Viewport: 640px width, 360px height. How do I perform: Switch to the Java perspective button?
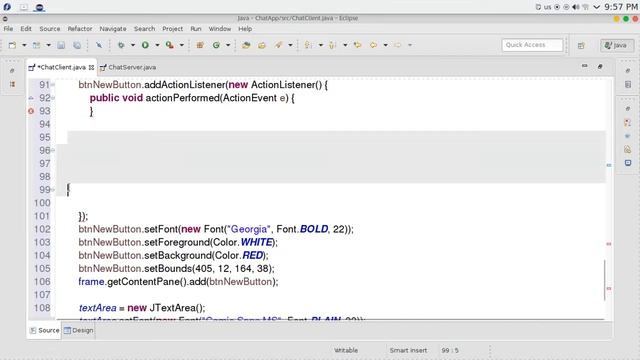(x=617, y=45)
